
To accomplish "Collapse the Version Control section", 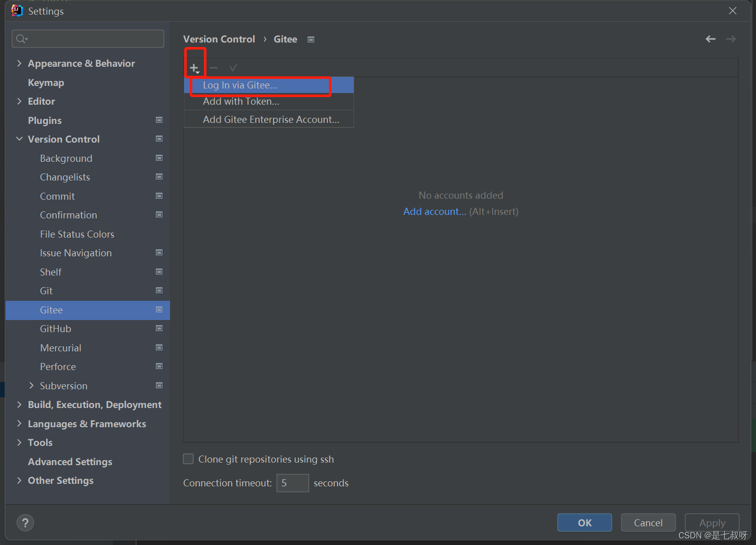I will click(x=19, y=139).
